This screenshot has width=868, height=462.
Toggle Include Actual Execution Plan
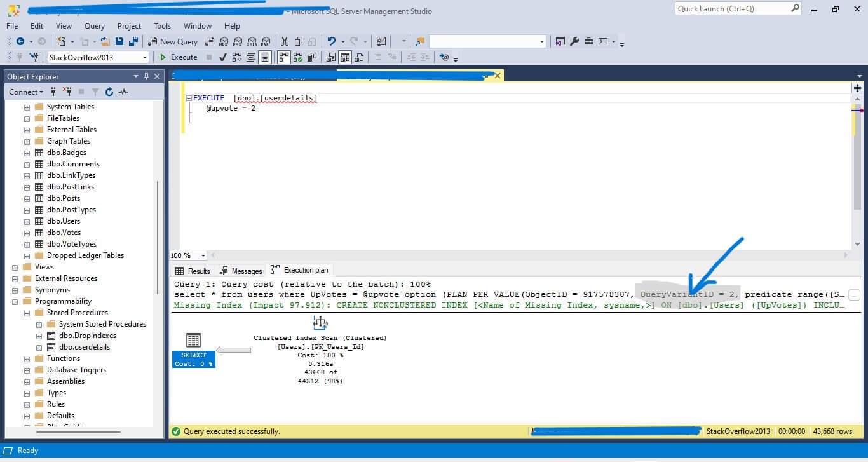pos(282,57)
